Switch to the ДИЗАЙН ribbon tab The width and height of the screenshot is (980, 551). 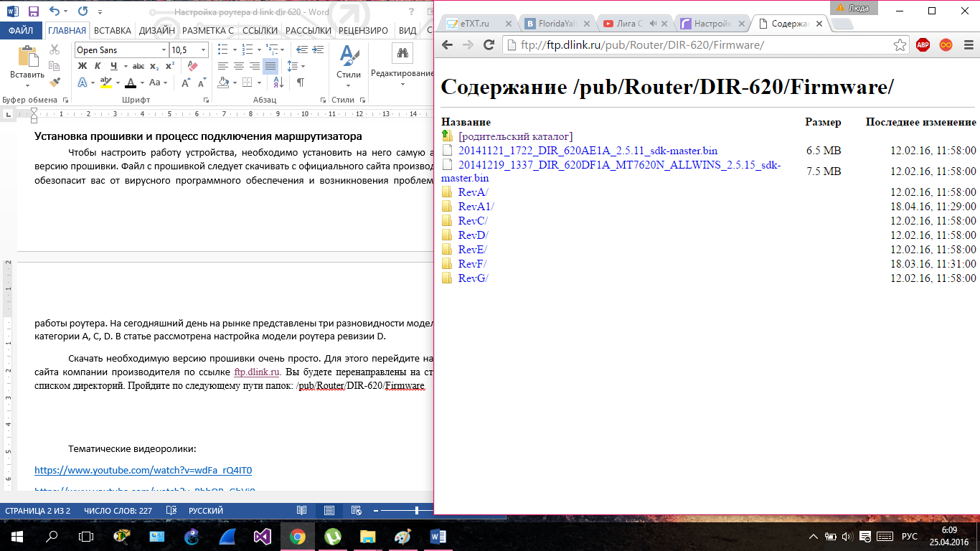pos(157,31)
